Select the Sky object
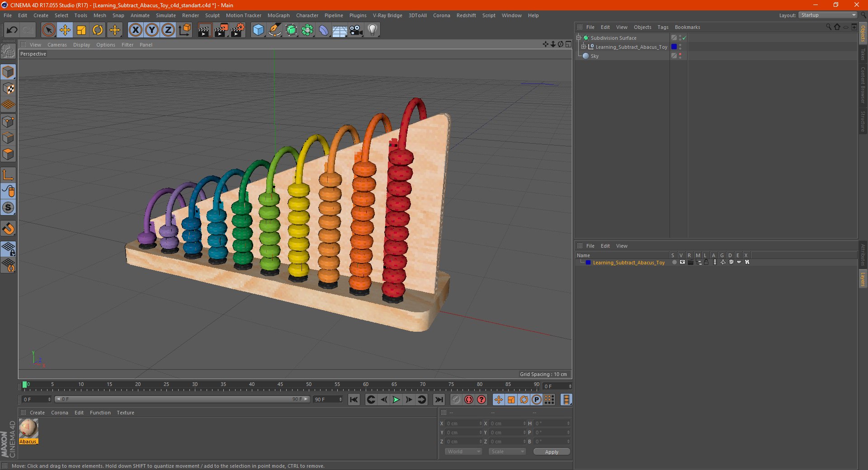 tap(594, 56)
